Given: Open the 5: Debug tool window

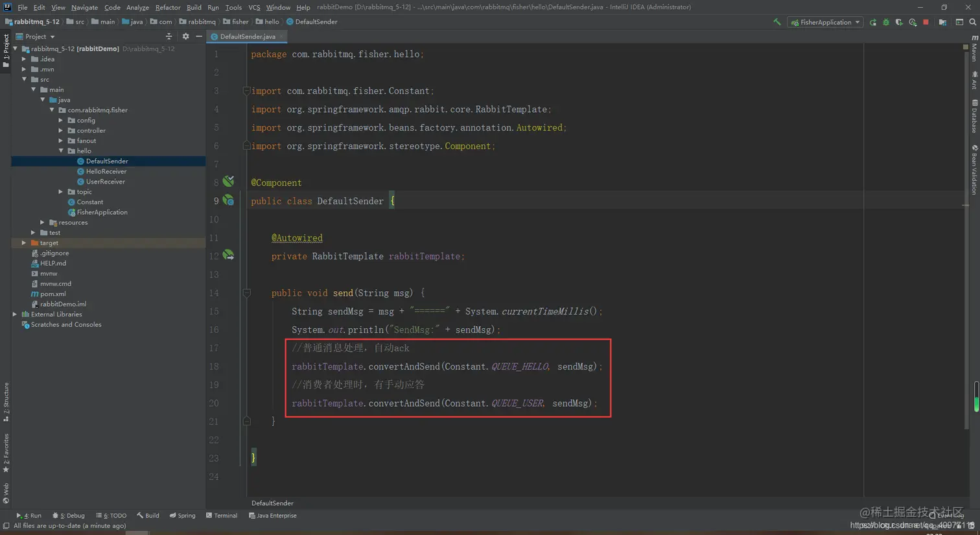Looking at the screenshot, I should (69, 516).
